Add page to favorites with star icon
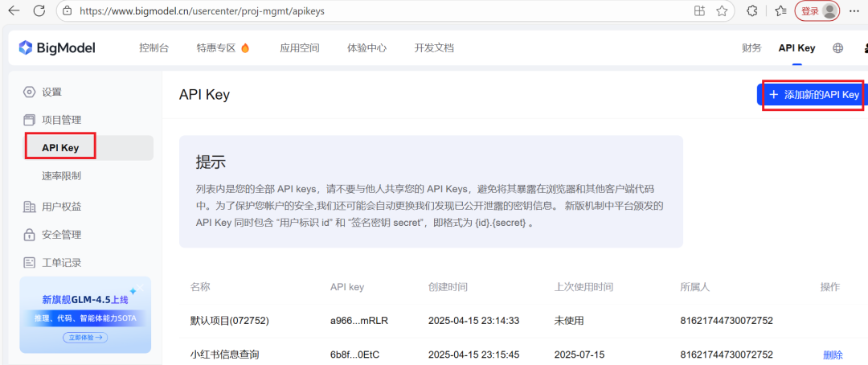This screenshot has height=365, width=868. tap(721, 10)
